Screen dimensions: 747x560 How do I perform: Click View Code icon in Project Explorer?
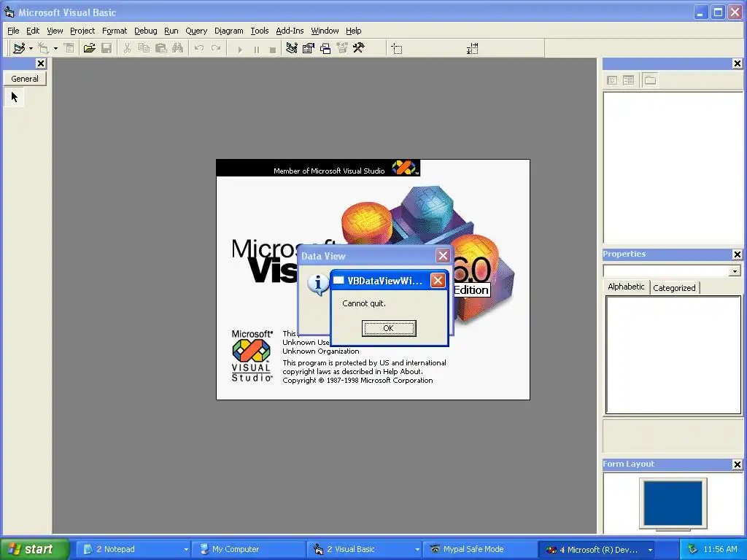(612, 80)
